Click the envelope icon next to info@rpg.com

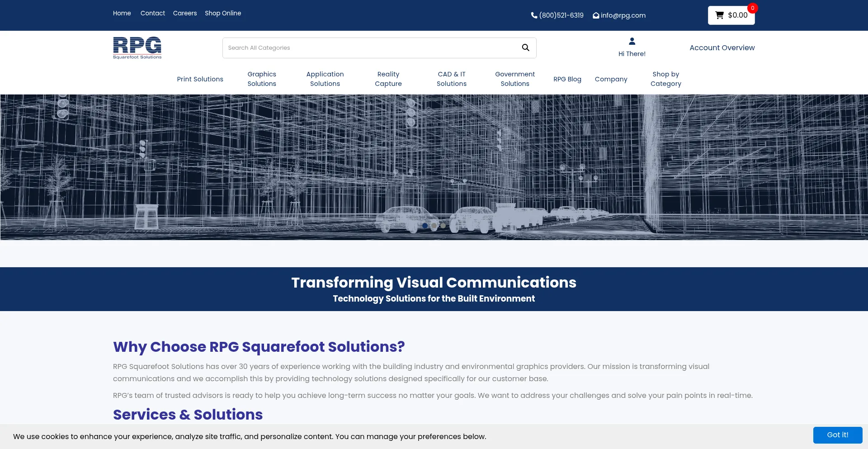(596, 16)
